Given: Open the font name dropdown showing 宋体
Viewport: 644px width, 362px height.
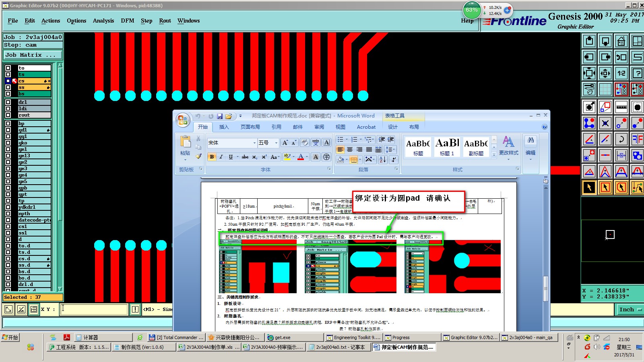Looking at the screenshot, I should point(254,143).
